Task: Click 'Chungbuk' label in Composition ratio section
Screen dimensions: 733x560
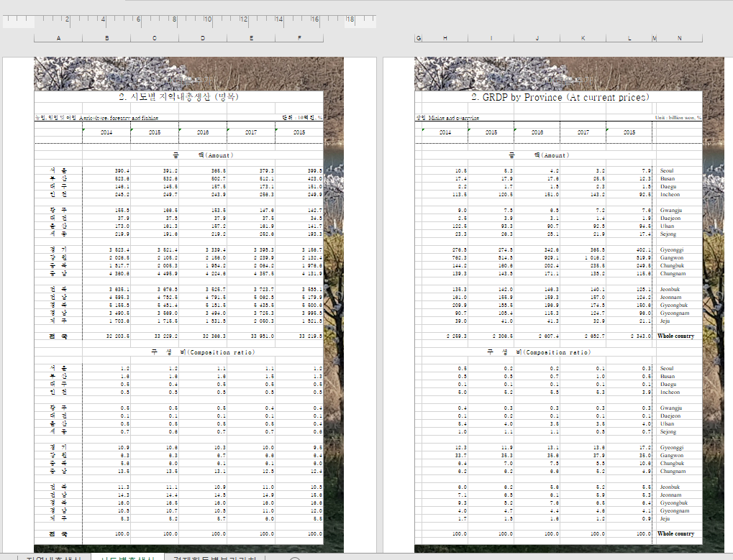Action: 672,464
